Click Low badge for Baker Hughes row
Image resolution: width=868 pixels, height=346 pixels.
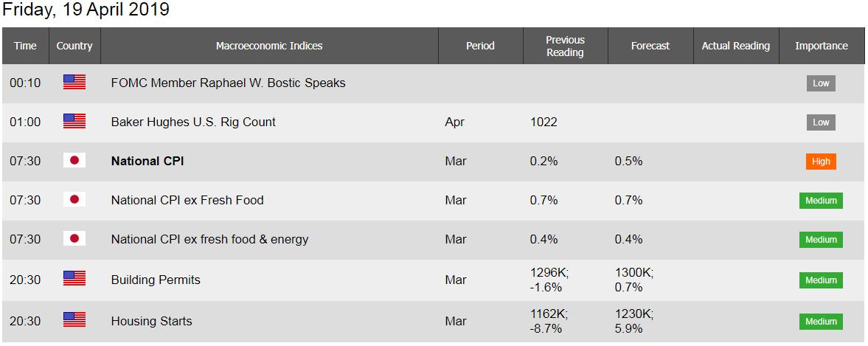tap(821, 122)
